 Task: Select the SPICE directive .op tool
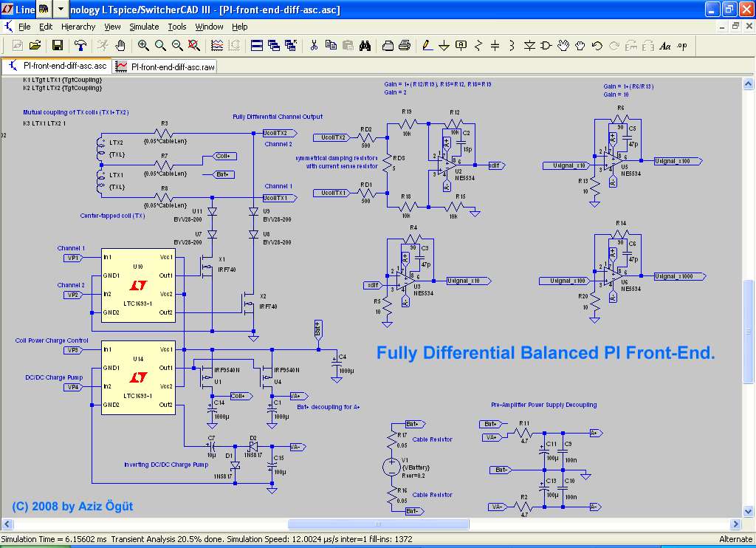(x=681, y=46)
